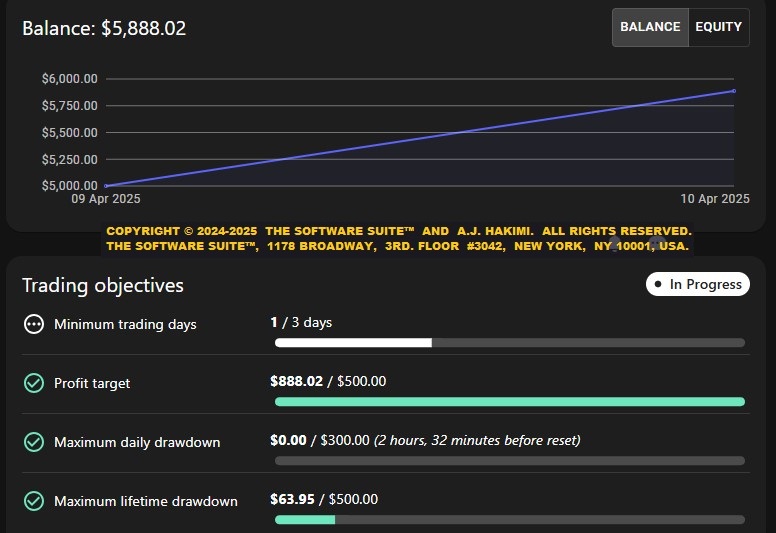776x533 pixels.
Task: Click the Minimum trading days progress bar
Action: point(510,343)
